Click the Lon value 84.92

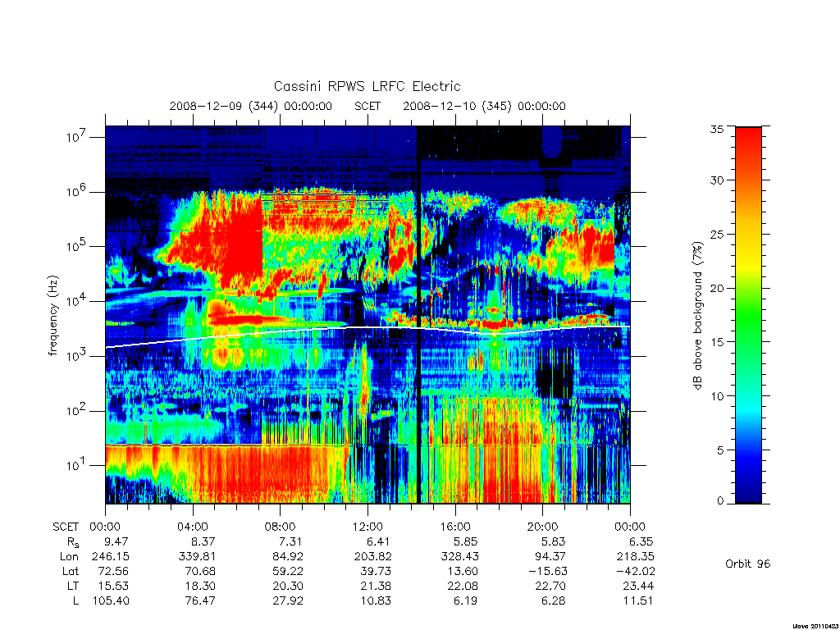[x=288, y=557]
